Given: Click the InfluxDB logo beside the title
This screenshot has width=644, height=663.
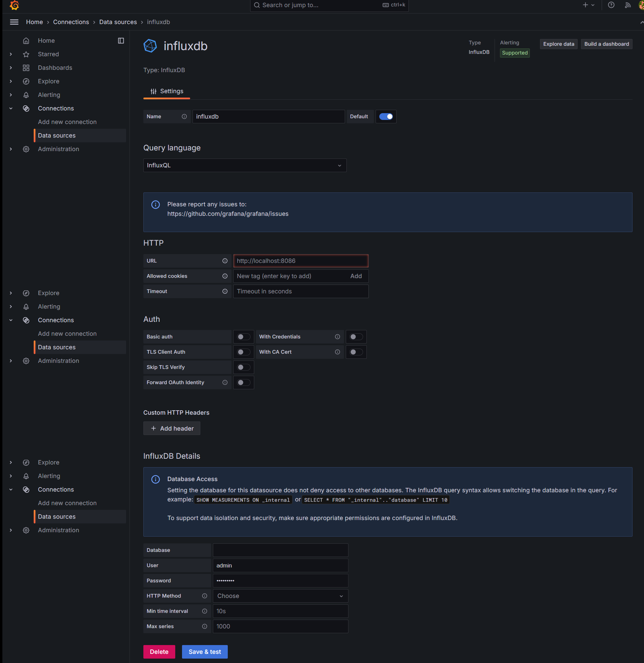Looking at the screenshot, I should pos(150,46).
